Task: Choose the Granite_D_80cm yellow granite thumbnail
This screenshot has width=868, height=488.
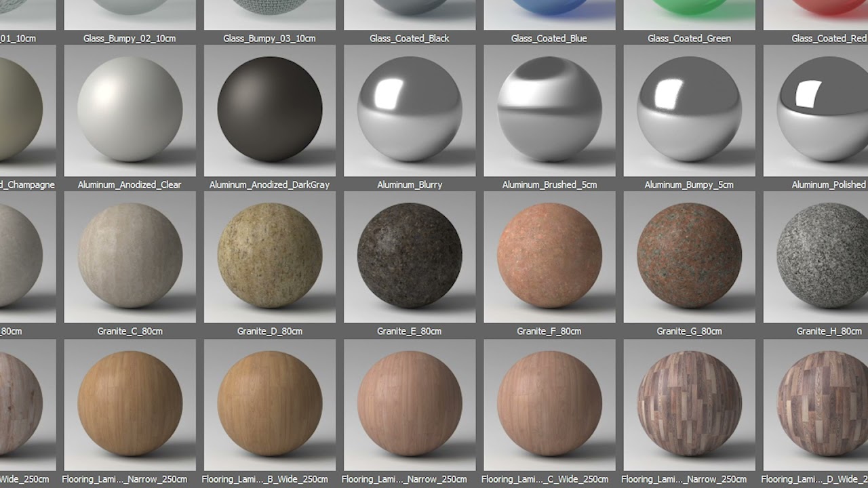Action: 269,257
